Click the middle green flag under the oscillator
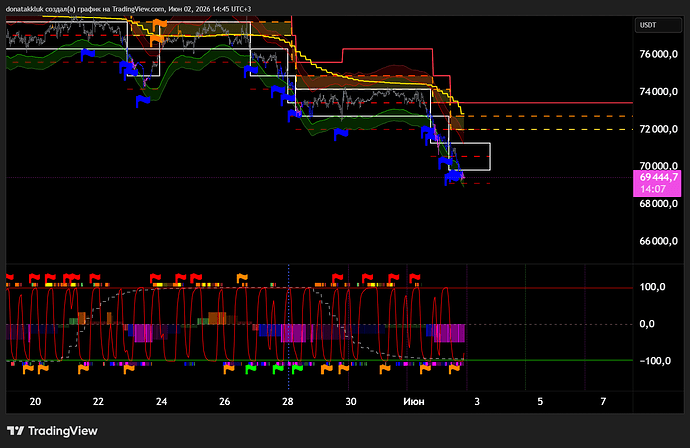Image resolution: width=690 pixels, height=448 pixels. 278,369
